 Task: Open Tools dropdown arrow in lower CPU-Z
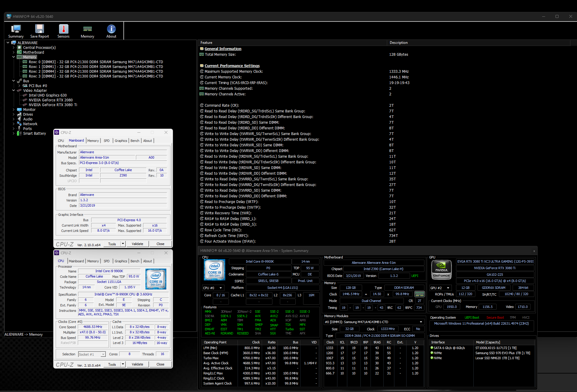point(123,364)
